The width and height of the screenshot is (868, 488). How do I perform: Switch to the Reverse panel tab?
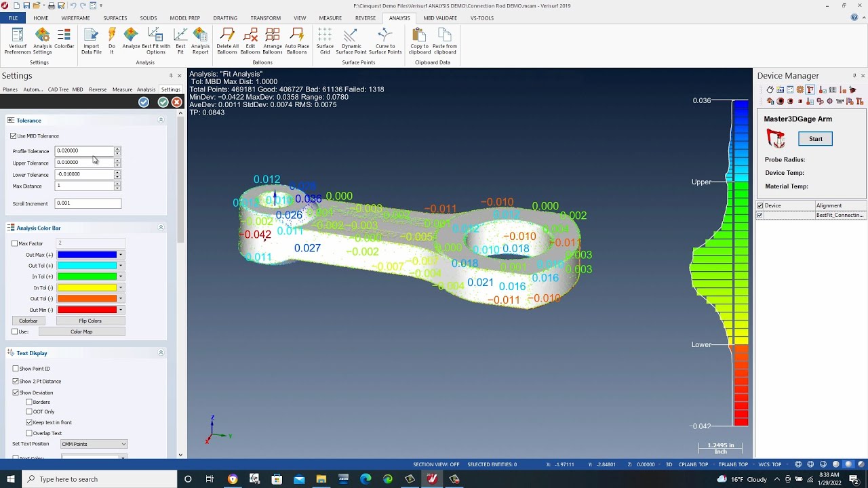[x=98, y=89]
